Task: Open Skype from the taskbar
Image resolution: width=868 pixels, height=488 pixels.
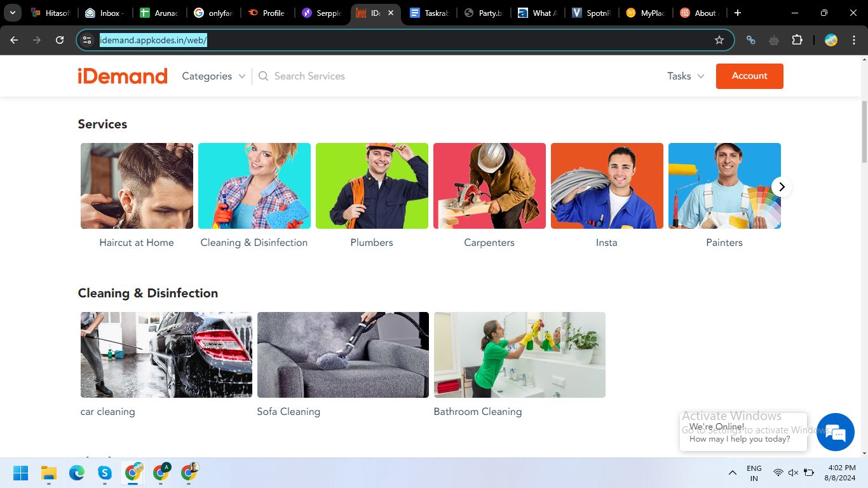Action: [105, 473]
